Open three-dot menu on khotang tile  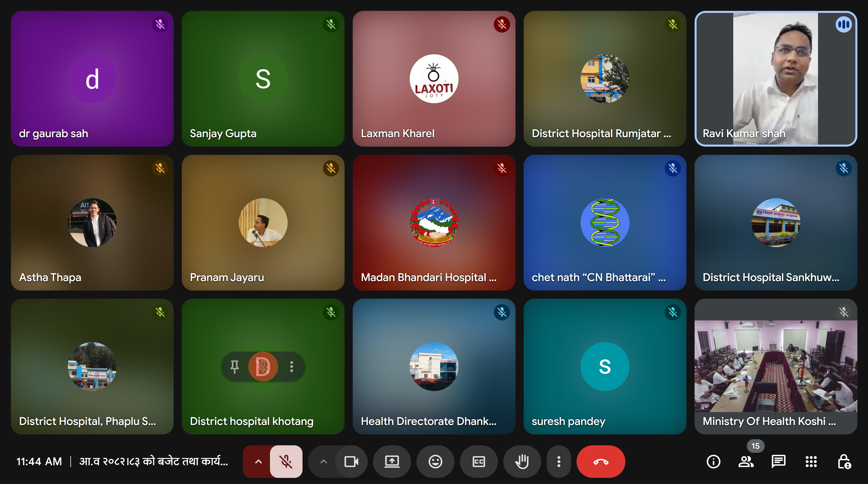[x=291, y=366]
